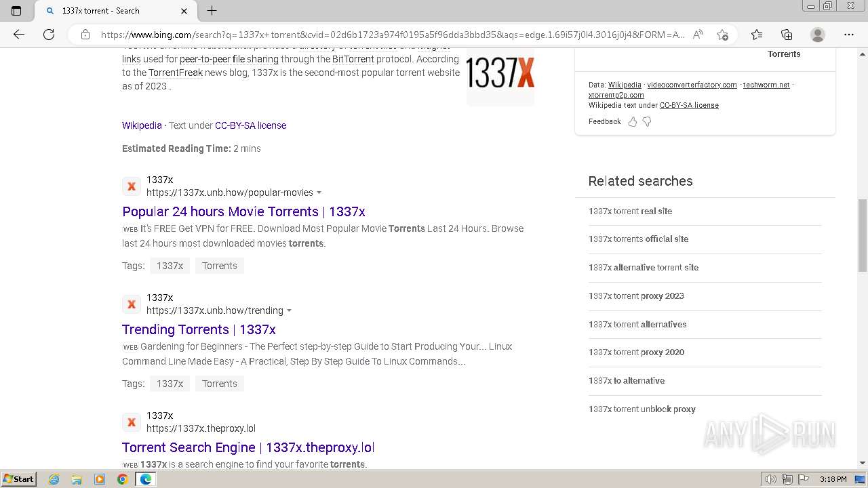The image size is (868, 488).
Task: Open File Explorer from taskbar
Action: point(77,479)
